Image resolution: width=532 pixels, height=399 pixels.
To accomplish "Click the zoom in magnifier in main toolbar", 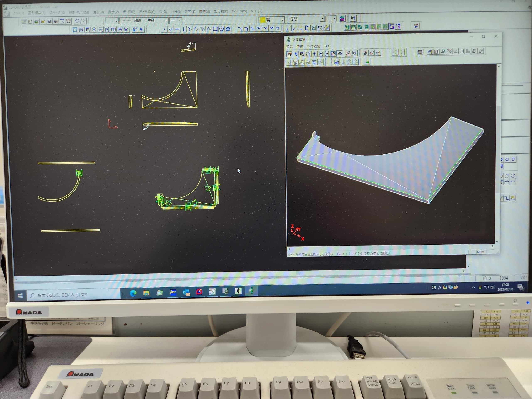I will coord(94,29).
